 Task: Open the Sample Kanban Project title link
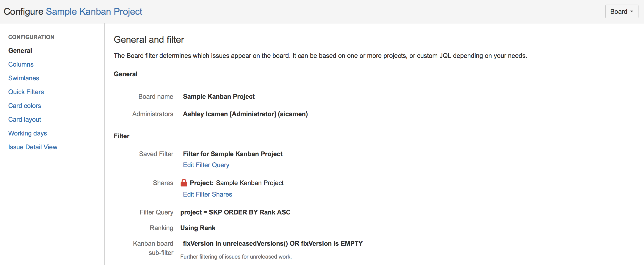click(x=94, y=11)
